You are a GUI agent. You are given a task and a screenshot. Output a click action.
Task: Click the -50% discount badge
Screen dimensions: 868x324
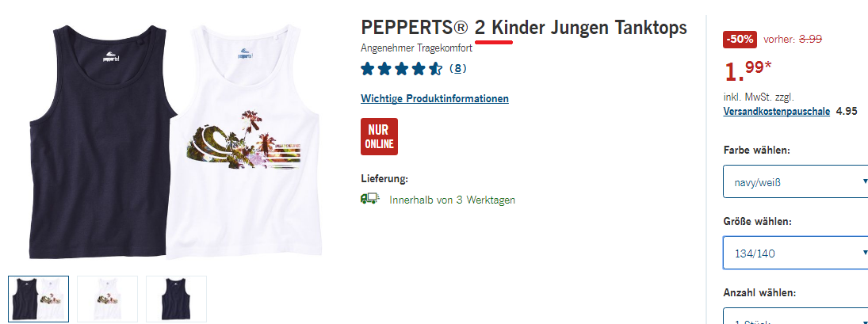point(740,40)
